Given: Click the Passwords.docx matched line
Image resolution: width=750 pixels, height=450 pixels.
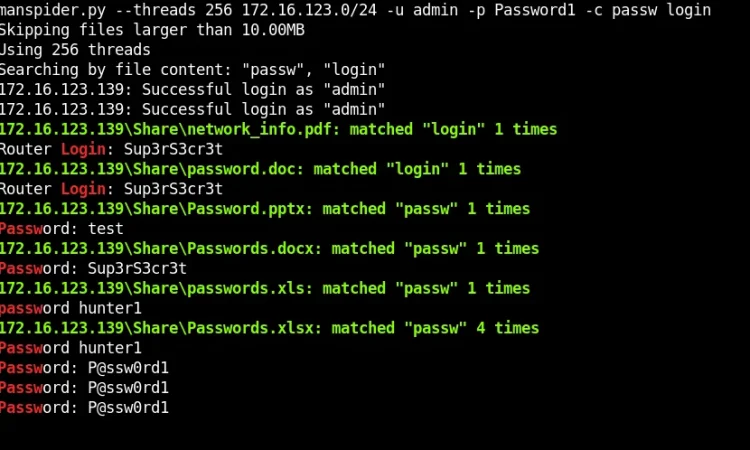Looking at the screenshot, I should 269,249.
